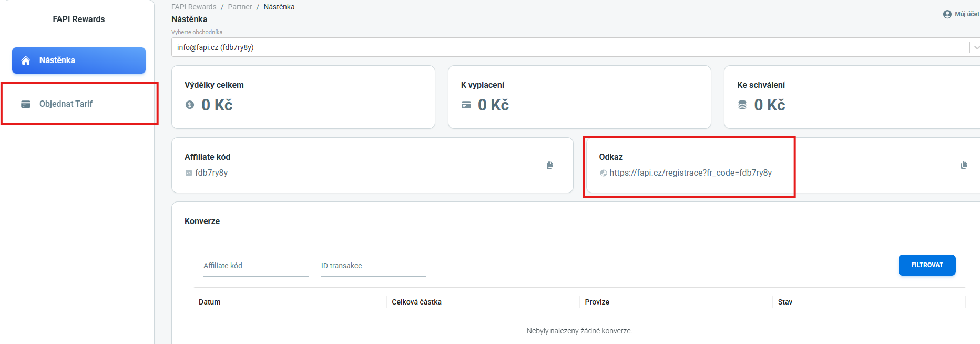
Task: Click the card icon in K vyplacení
Action: point(466,105)
